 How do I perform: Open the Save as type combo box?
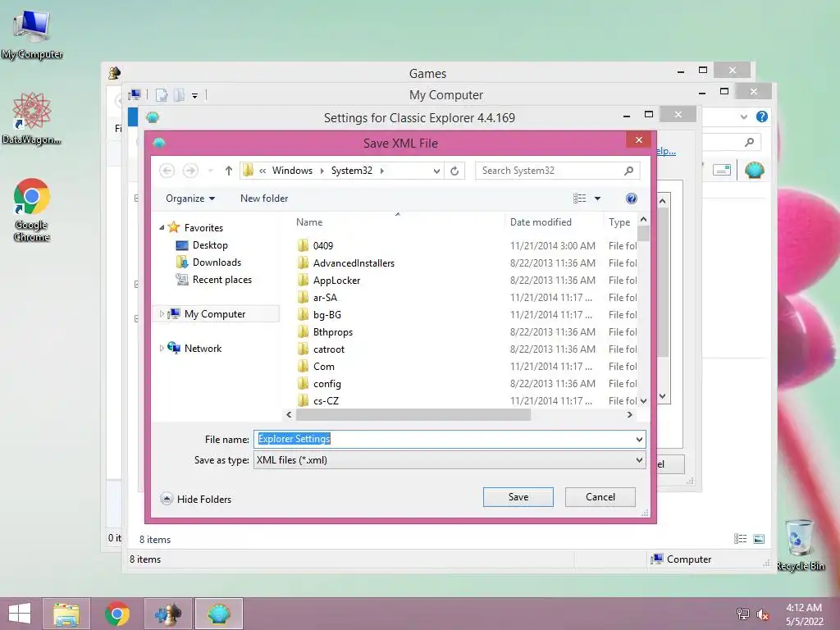[450, 459]
